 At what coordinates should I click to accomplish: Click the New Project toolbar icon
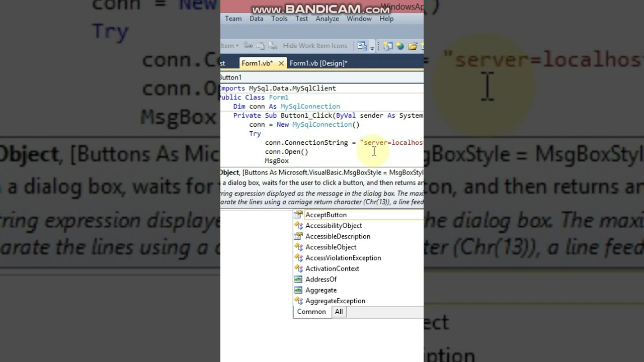388,46
